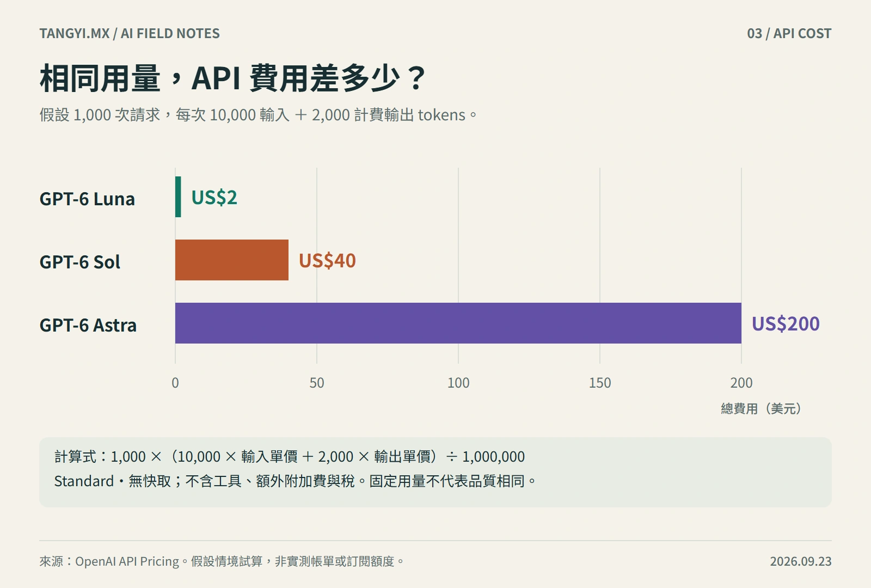Viewport: 871px width, 588px height.
Task: Click the US$40 value label
Action: 327,260
